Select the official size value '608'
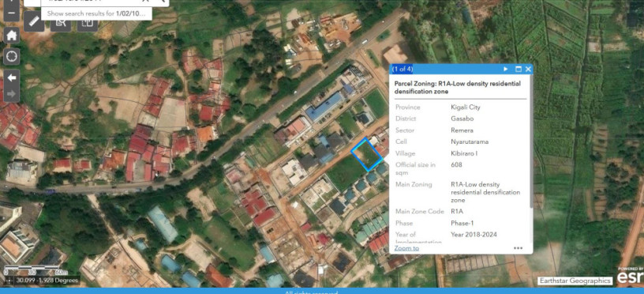 456,165
